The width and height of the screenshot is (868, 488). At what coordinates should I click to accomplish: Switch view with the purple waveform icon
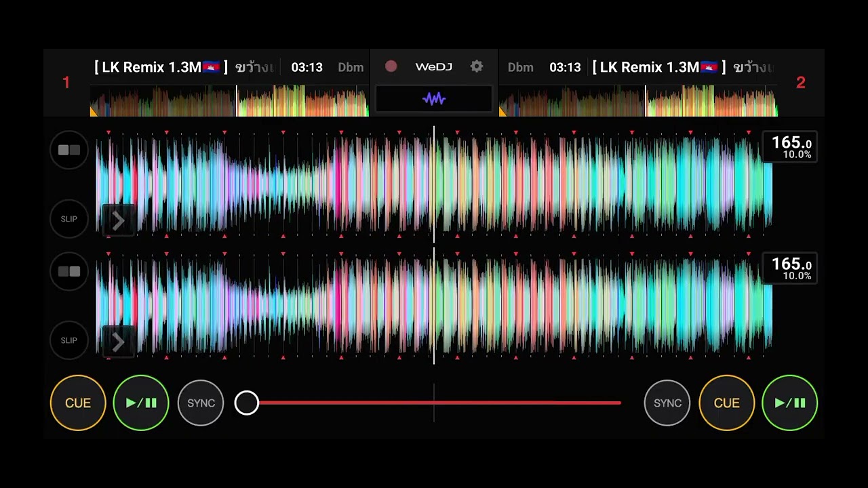click(434, 99)
